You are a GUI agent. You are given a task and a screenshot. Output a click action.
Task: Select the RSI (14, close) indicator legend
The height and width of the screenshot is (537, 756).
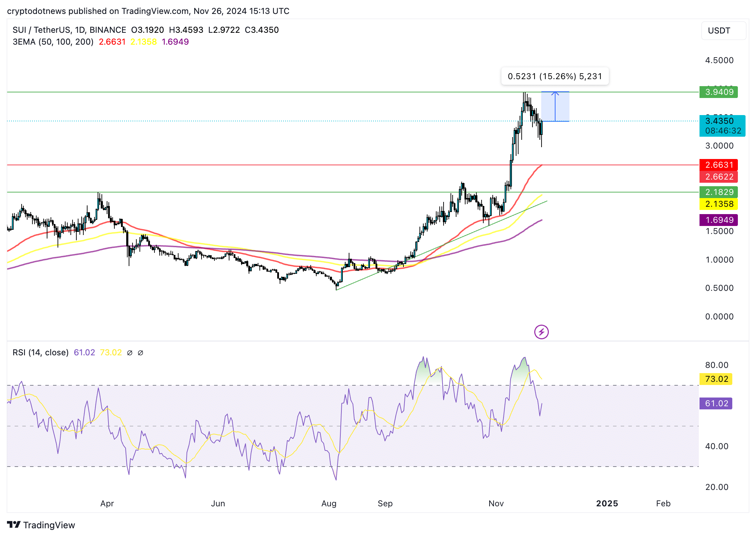click(x=40, y=353)
